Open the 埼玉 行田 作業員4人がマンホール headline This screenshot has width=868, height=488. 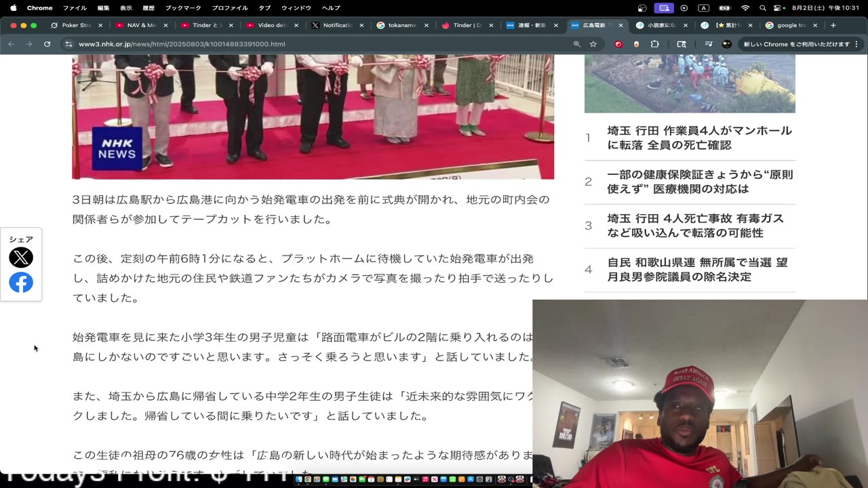(699, 138)
